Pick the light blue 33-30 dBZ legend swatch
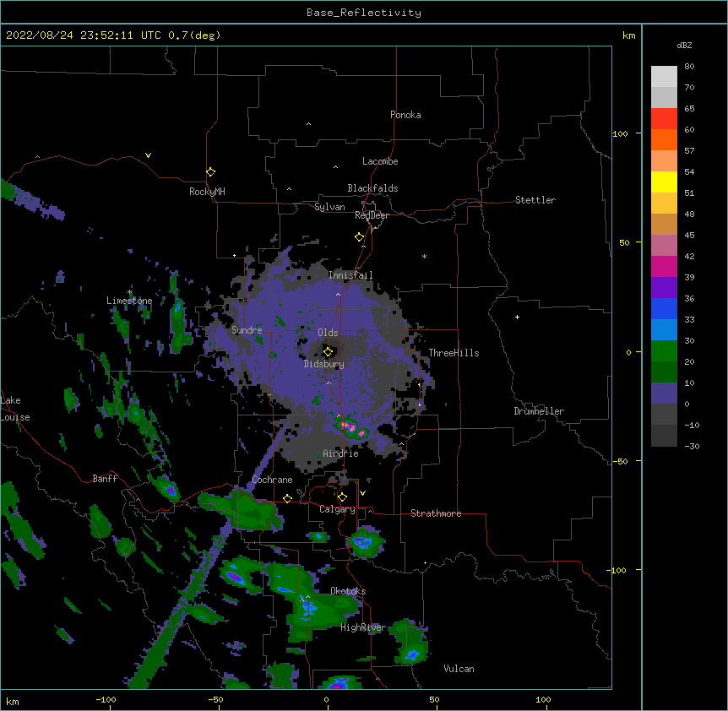This screenshot has height=711, width=728. 664,330
